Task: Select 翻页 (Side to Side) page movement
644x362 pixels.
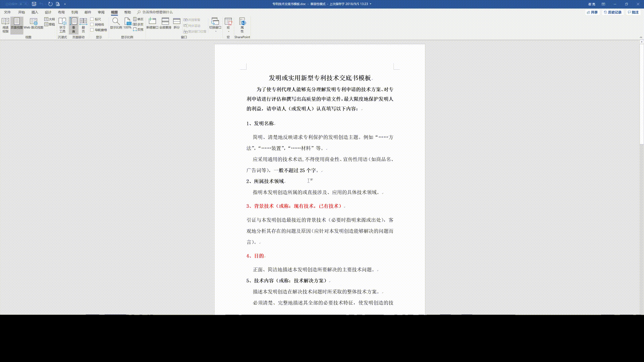Action: 83,25
